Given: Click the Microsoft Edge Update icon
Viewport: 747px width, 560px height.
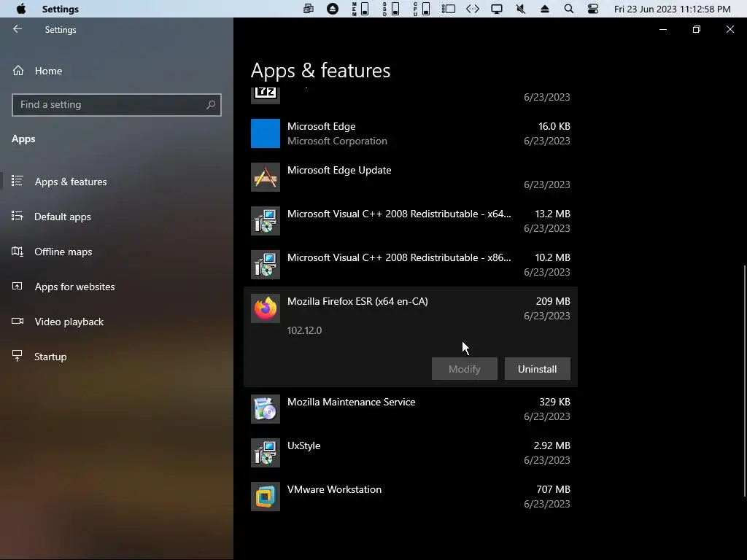Looking at the screenshot, I should pyautogui.click(x=266, y=177).
